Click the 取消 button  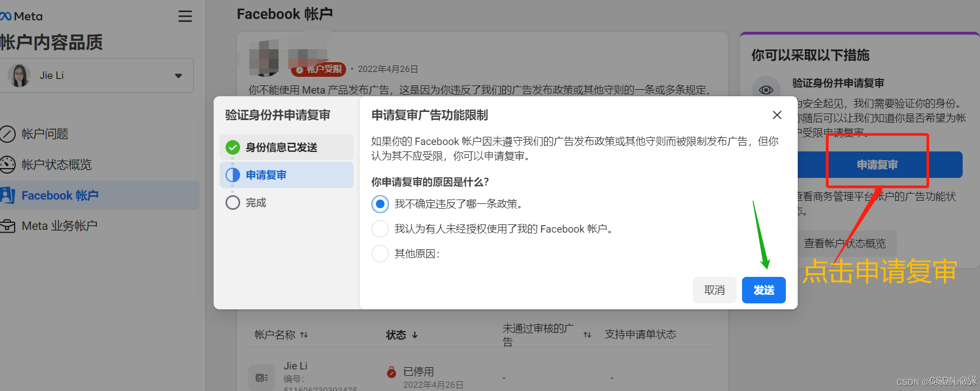pyautogui.click(x=714, y=290)
